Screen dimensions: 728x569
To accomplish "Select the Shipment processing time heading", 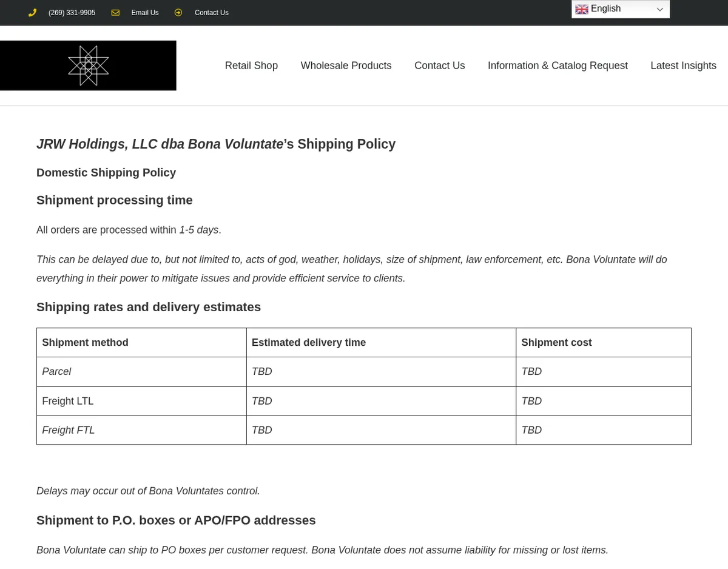I will tap(115, 200).
